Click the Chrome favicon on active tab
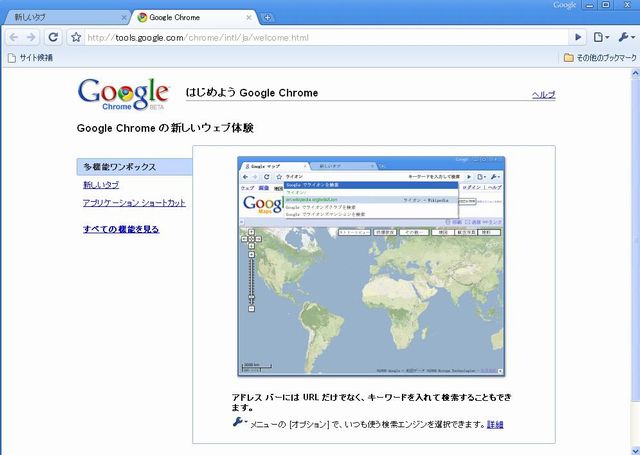This screenshot has height=455, width=640. 142,18
